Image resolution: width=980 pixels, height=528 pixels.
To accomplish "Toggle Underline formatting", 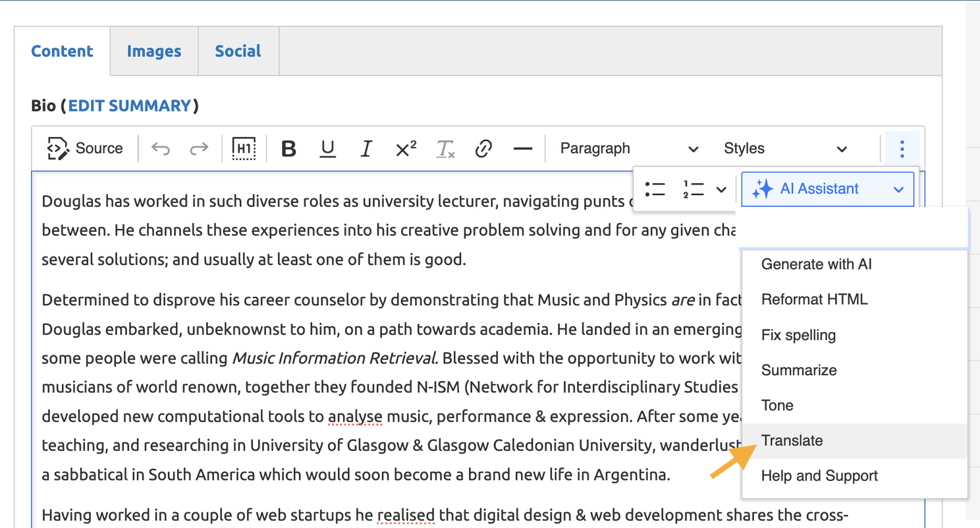I will (327, 148).
